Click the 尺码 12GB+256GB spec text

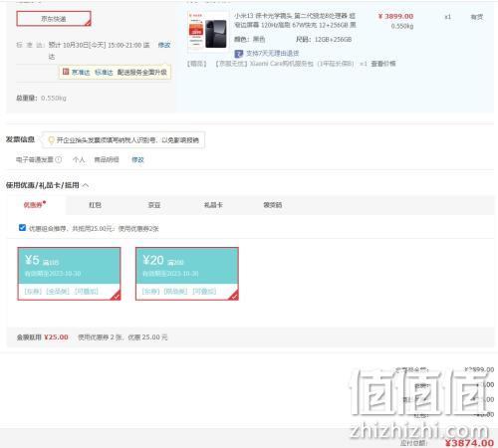point(324,40)
